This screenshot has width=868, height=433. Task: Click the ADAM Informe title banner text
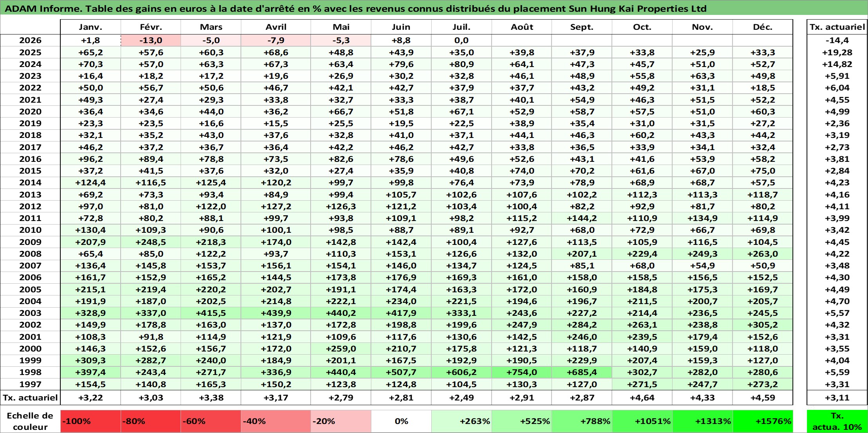click(x=356, y=9)
